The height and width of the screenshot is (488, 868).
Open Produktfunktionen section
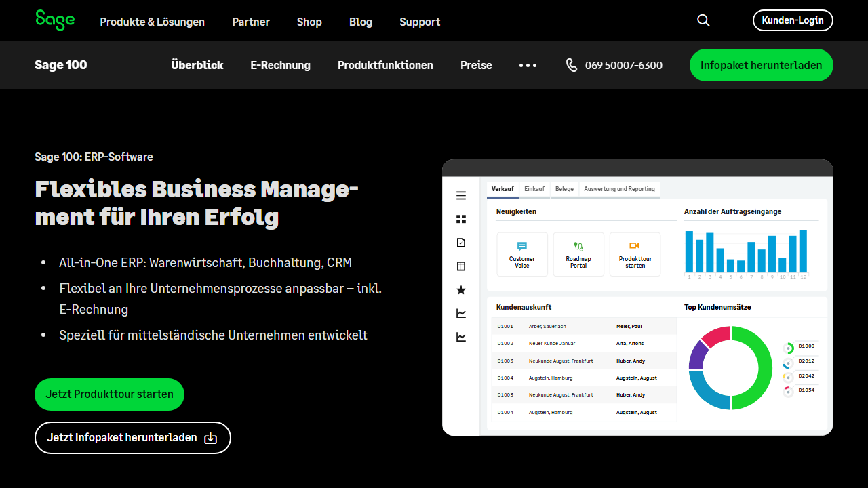click(385, 65)
